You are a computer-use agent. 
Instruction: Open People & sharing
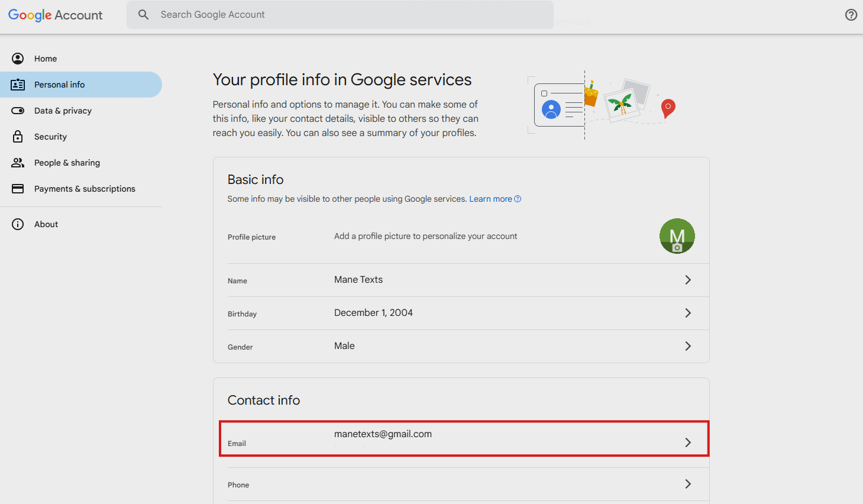pos(81,163)
